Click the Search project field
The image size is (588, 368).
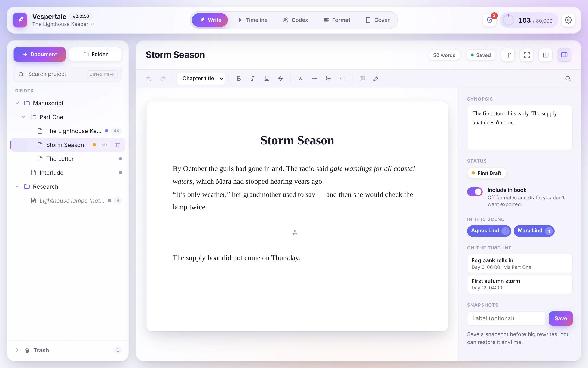pos(68,74)
